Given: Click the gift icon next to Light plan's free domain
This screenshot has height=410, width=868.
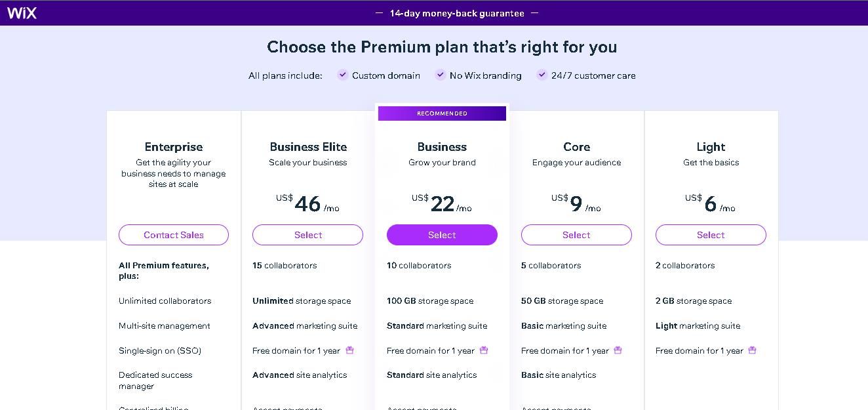Looking at the screenshot, I should click(x=752, y=350).
